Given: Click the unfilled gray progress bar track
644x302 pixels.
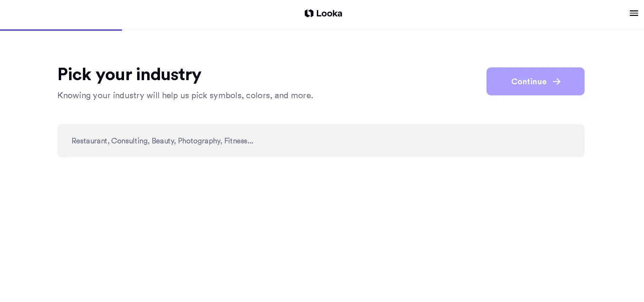Looking at the screenshot, I should pos(383,30).
